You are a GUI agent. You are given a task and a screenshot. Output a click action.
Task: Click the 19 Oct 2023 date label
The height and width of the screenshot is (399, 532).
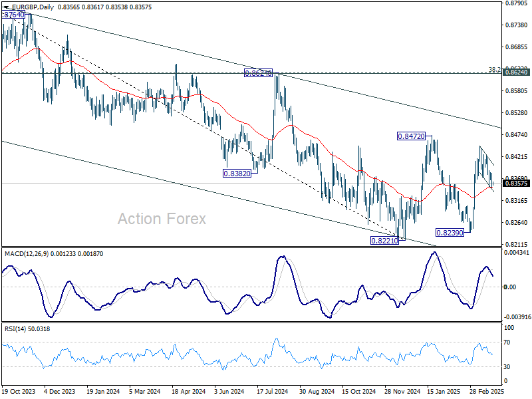coord(19,391)
